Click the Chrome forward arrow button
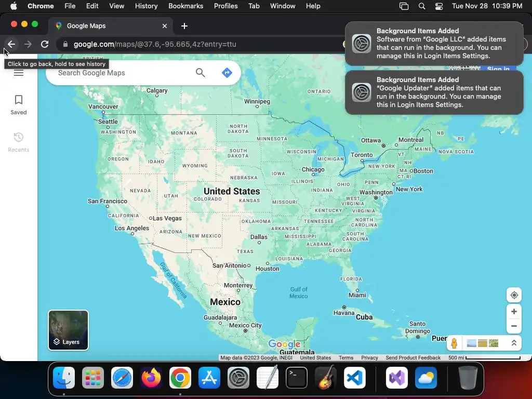 pos(28,44)
